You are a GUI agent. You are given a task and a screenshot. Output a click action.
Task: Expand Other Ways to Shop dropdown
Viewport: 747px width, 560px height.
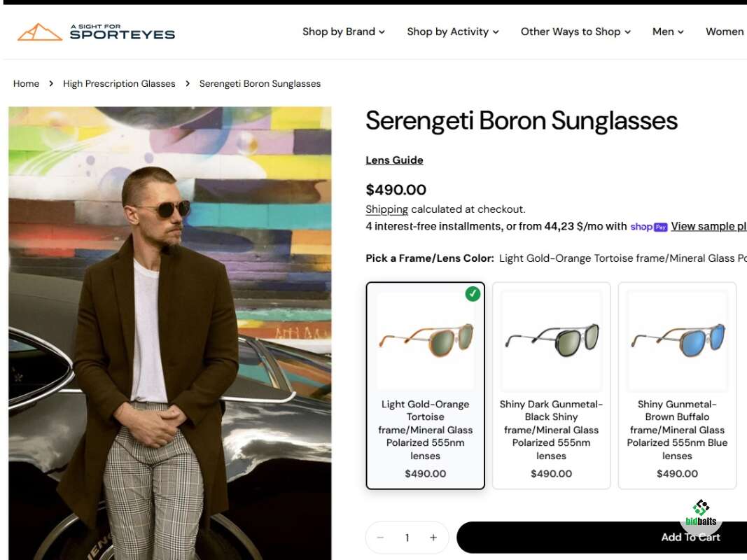click(x=575, y=32)
